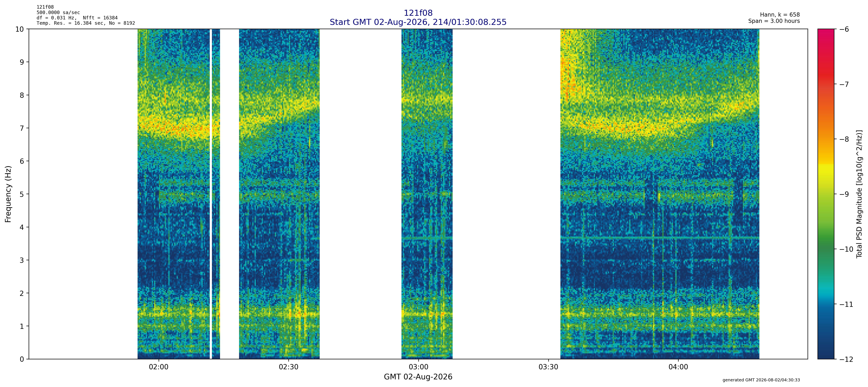
Task: Click the blue plot title "121f08"
Action: [x=418, y=13]
